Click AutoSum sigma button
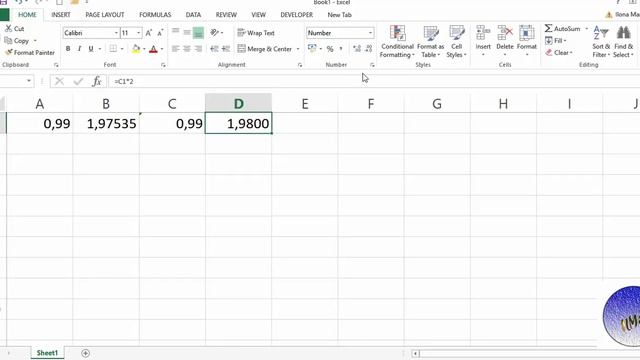The width and height of the screenshot is (640, 360). [x=562, y=29]
